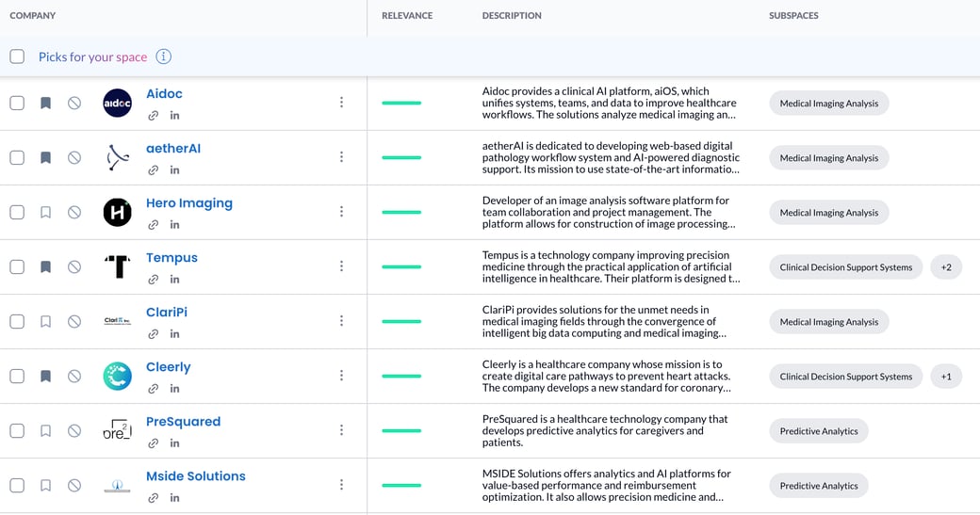Screen dimensions: 980x515
Task: Open aetherAI website link icon
Action: pos(153,169)
